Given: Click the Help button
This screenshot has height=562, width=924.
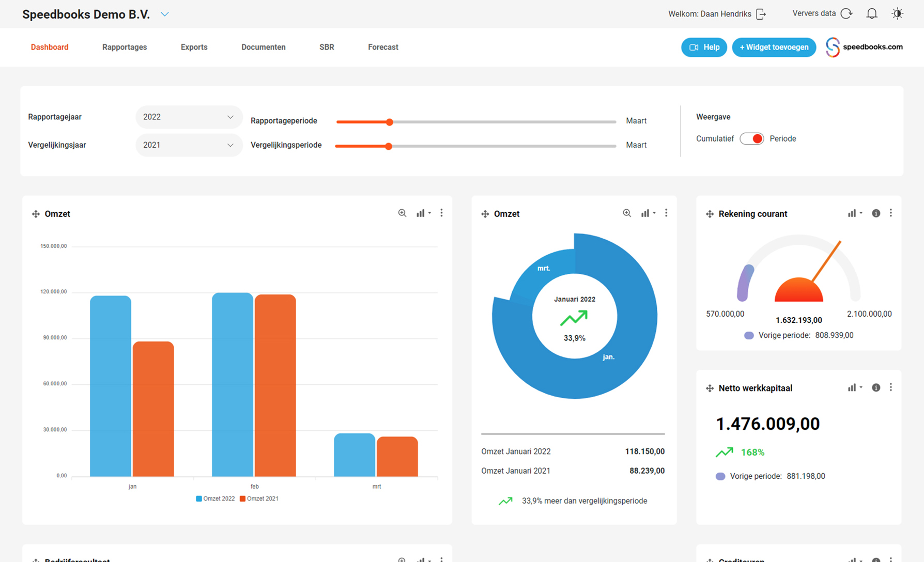Looking at the screenshot, I should pos(704,47).
